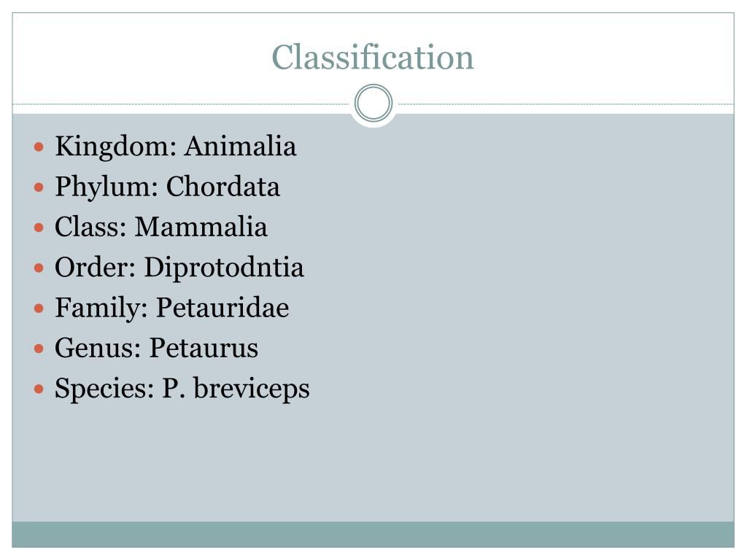747x560 pixels.
Task: Click the bullet dot beside Genus
Action: 39,349
